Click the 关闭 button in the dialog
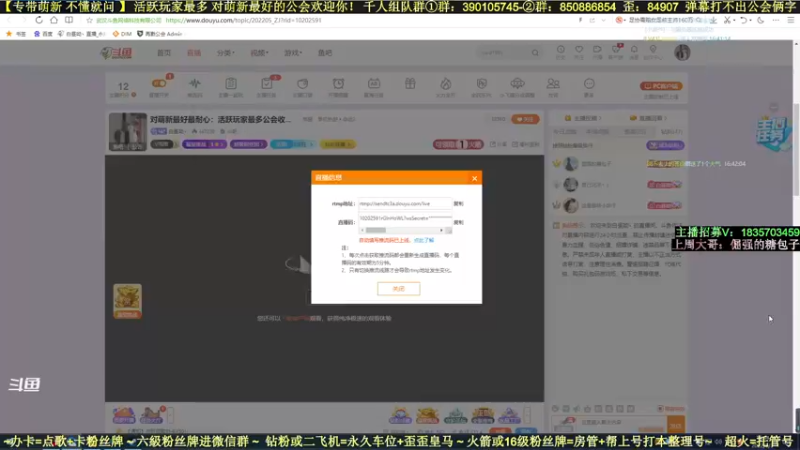The height and width of the screenshot is (450, 800). click(398, 289)
